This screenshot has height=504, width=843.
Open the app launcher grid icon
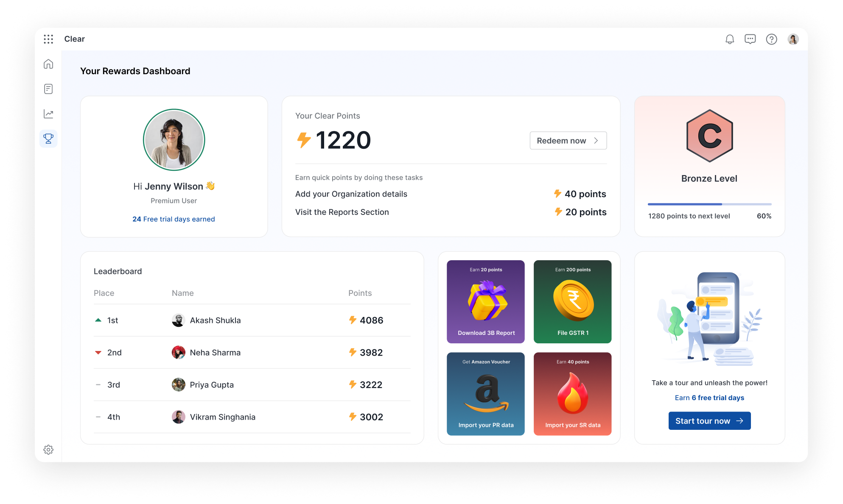tap(48, 39)
